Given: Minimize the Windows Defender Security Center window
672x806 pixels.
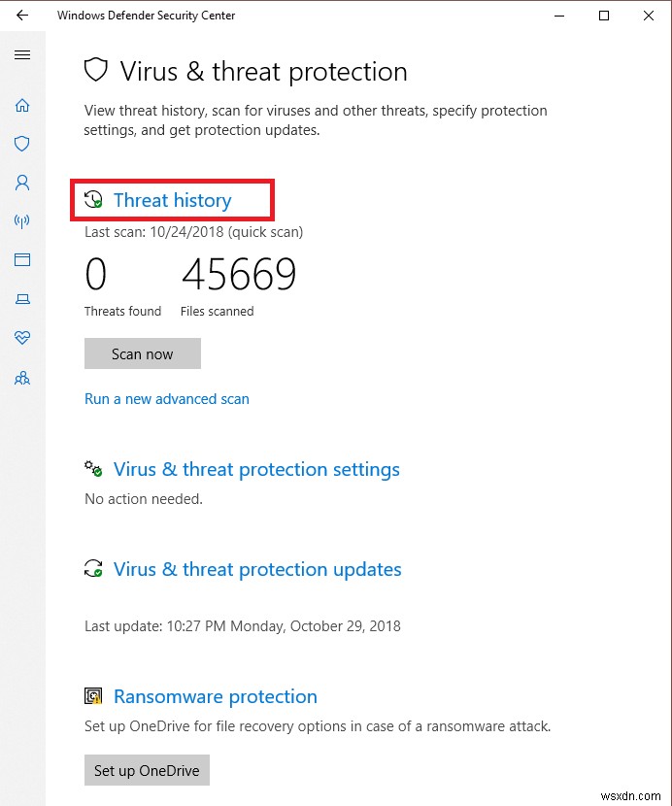Looking at the screenshot, I should tap(559, 16).
